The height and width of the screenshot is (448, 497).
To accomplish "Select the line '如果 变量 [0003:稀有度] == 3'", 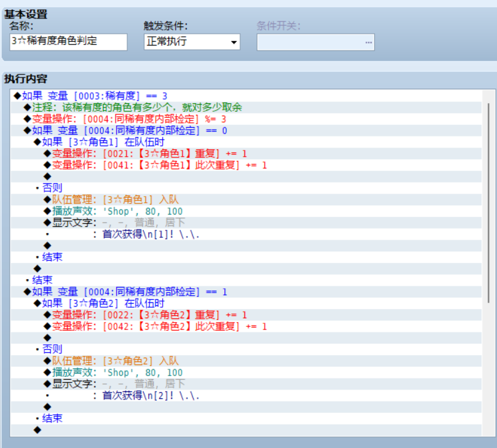I will (246, 96).
